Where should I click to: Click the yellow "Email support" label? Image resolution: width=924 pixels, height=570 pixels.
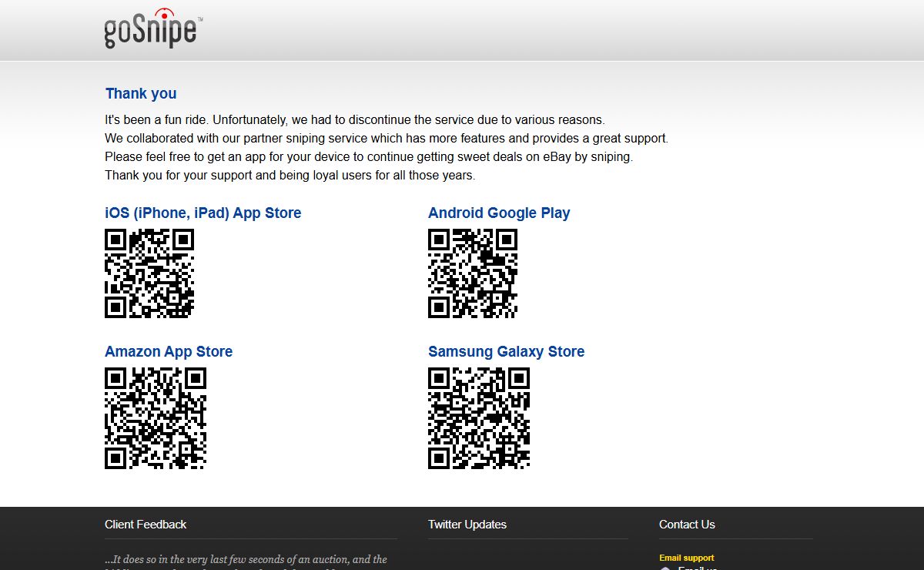coord(687,558)
